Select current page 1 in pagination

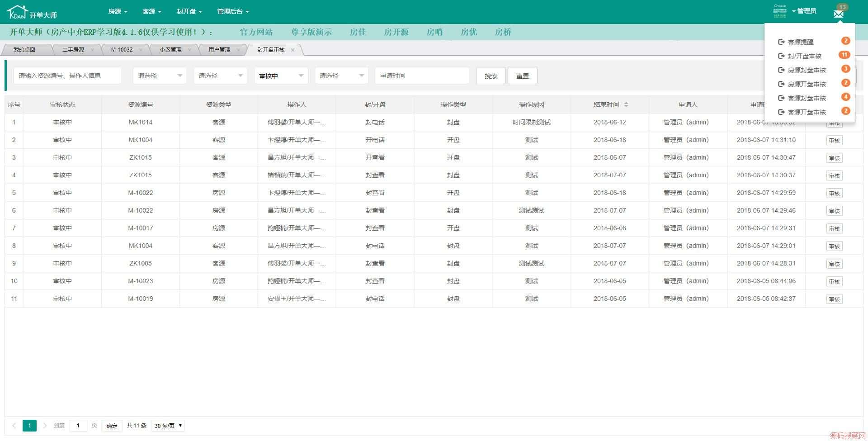tap(29, 426)
